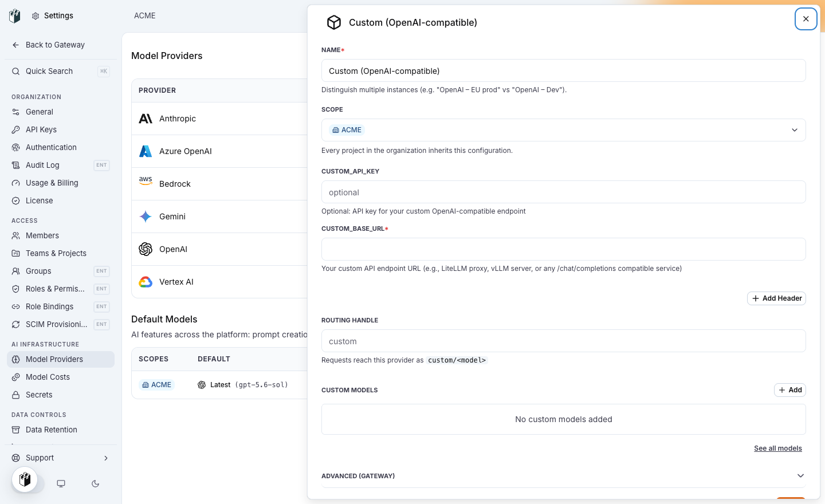The image size is (825, 504).
Task: Focus the Name input field
Action: (x=564, y=71)
